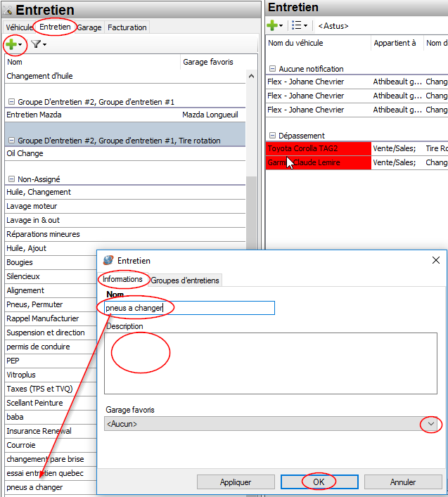Collapse the Aucune notification group
Screen dimensions: 448x497
[272, 69]
